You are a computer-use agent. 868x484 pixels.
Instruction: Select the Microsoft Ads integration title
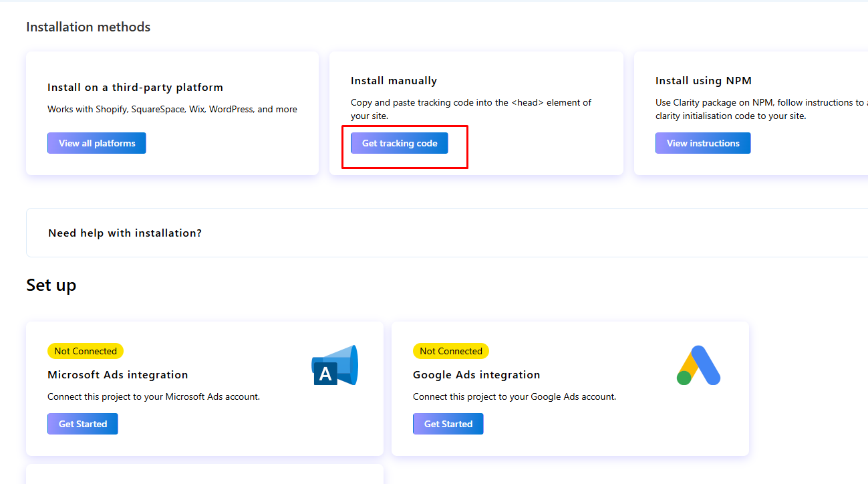[118, 374]
